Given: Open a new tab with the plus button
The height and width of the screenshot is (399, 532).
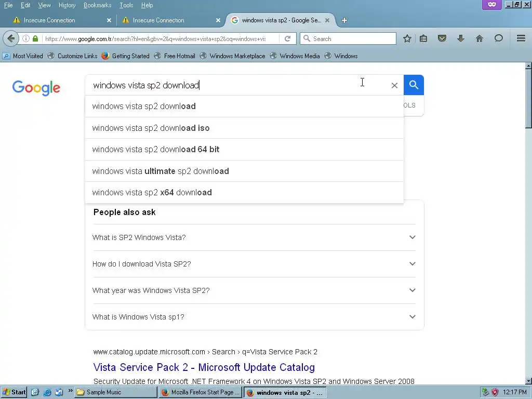Looking at the screenshot, I should coord(344,20).
